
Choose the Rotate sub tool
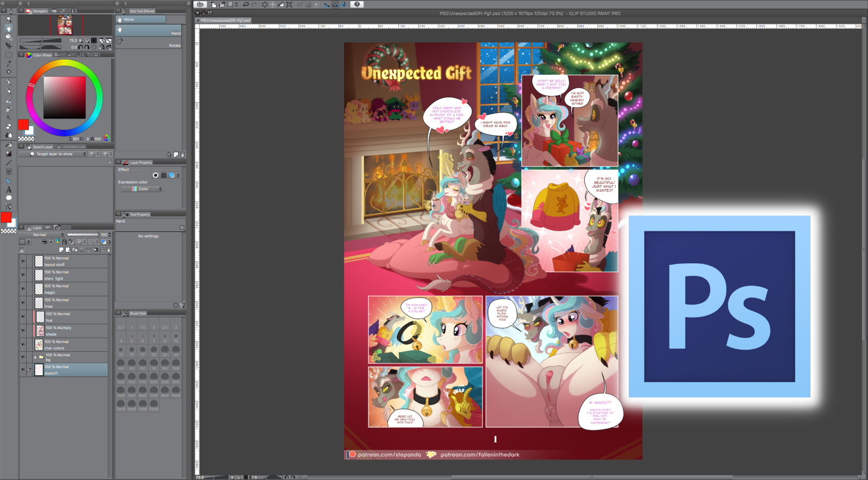point(149,43)
